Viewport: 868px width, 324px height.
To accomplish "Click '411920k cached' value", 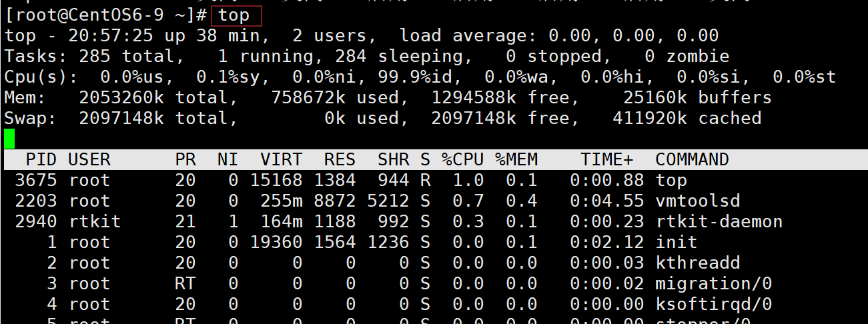I will coord(687,119).
